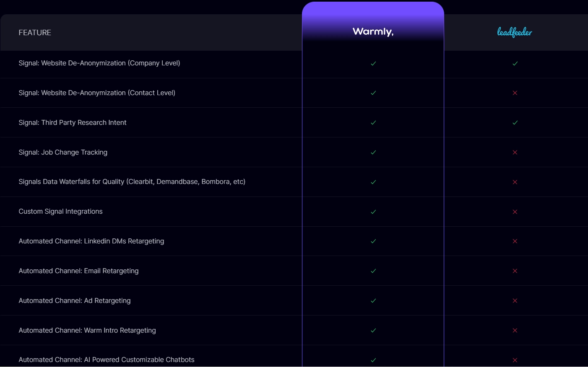588x367 pixels.
Task: Click the FEATURE column header
Action: tap(35, 33)
